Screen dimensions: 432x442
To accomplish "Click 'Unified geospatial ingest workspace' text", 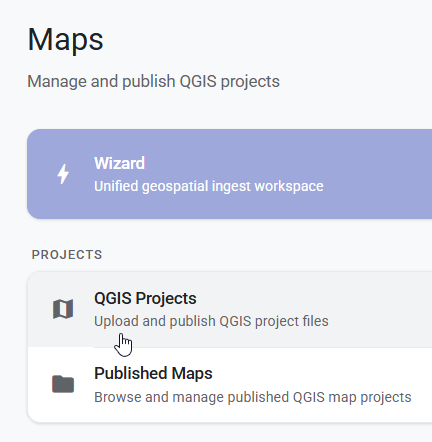I will 209,186.
